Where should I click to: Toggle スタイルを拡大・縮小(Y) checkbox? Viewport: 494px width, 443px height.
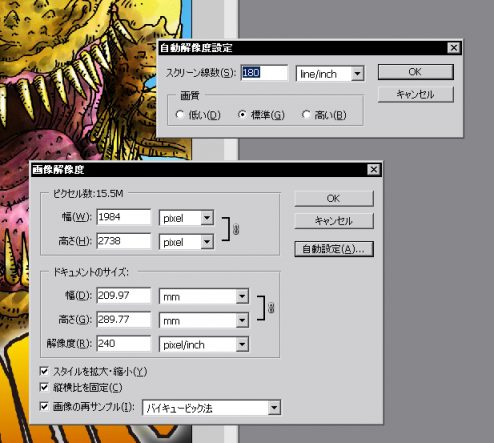pyautogui.click(x=44, y=371)
